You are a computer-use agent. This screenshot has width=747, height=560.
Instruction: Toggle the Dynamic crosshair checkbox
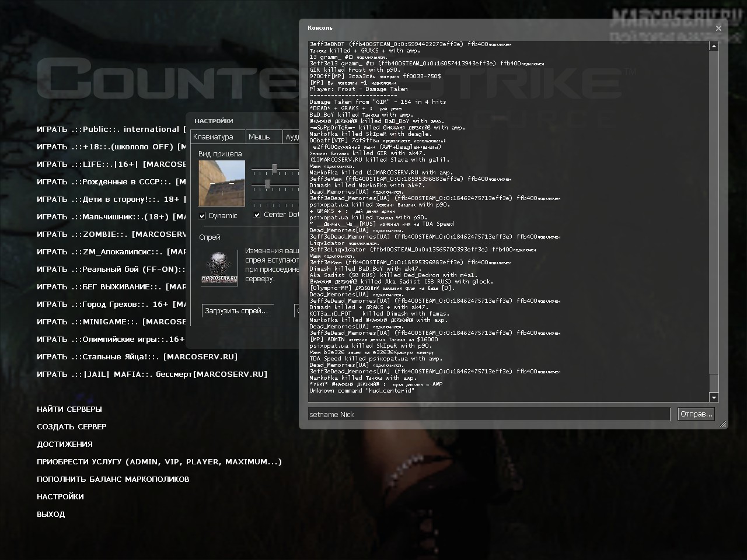[203, 216]
